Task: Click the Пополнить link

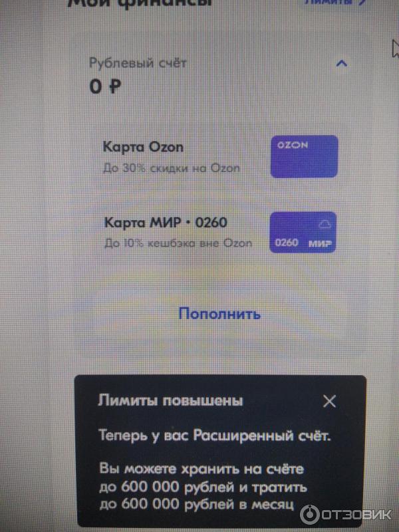Action: pyautogui.click(x=219, y=313)
